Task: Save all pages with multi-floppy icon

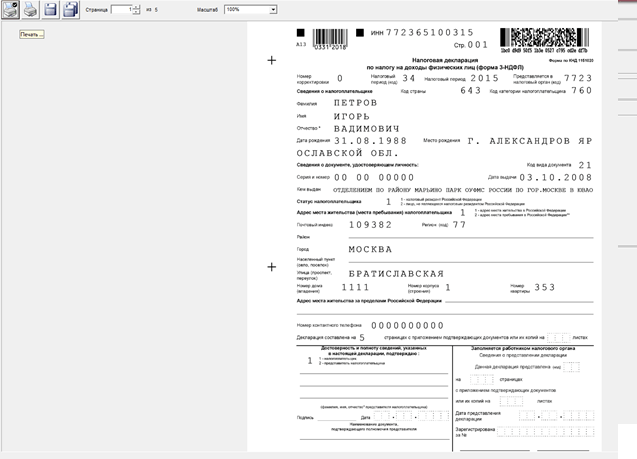Action: [71, 10]
